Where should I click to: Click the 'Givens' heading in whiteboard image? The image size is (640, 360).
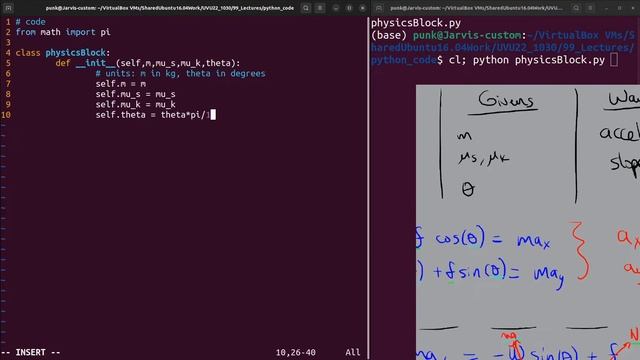coord(506,100)
